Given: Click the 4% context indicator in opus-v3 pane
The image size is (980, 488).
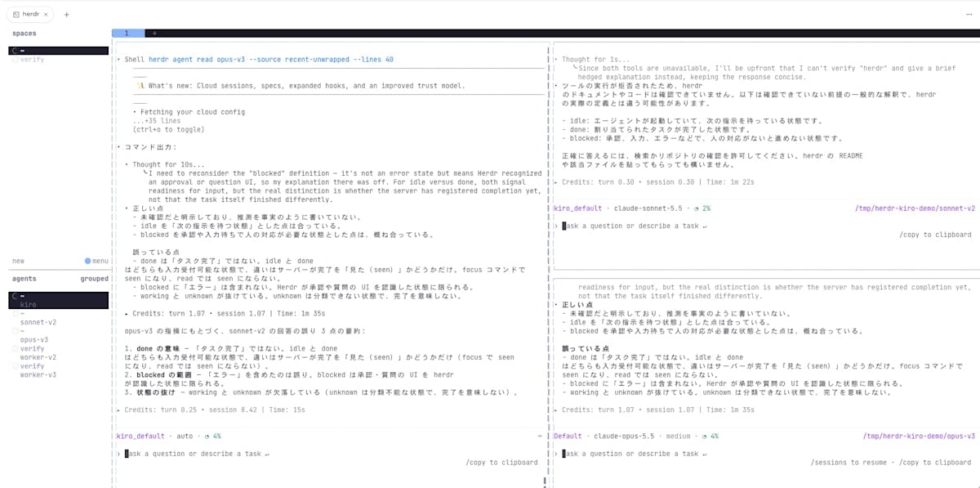Looking at the screenshot, I should pos(710,436).
